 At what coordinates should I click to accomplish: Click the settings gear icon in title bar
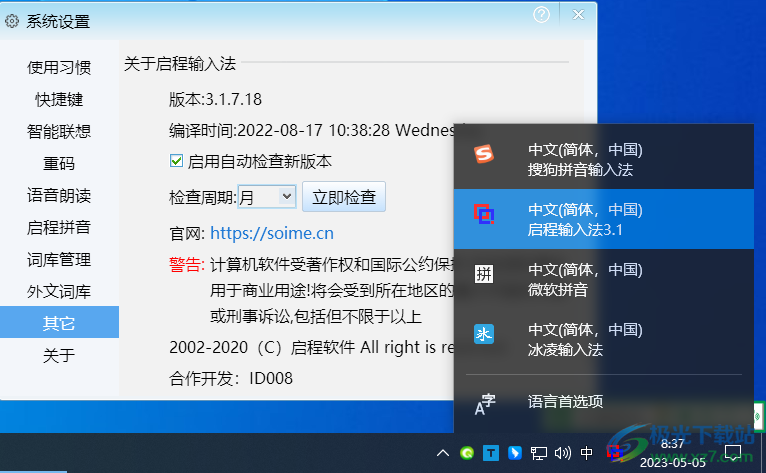pos(12,21)
